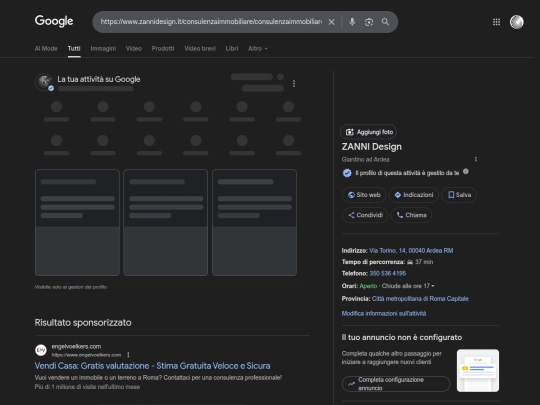The height and width of the screenshot is (405, 540).
Task: Open three-dot menu of La tua attività panel
Action: (x=294, y=84)
